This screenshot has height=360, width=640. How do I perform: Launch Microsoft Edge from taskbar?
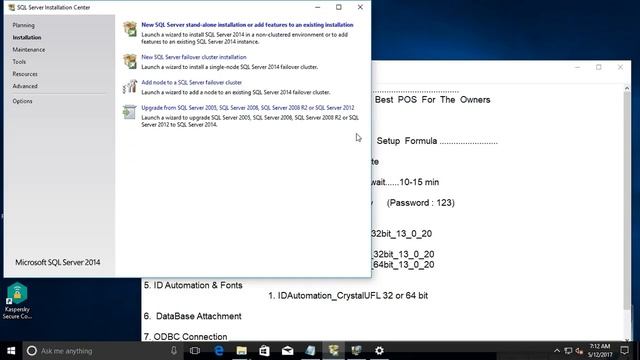point(219,351)
